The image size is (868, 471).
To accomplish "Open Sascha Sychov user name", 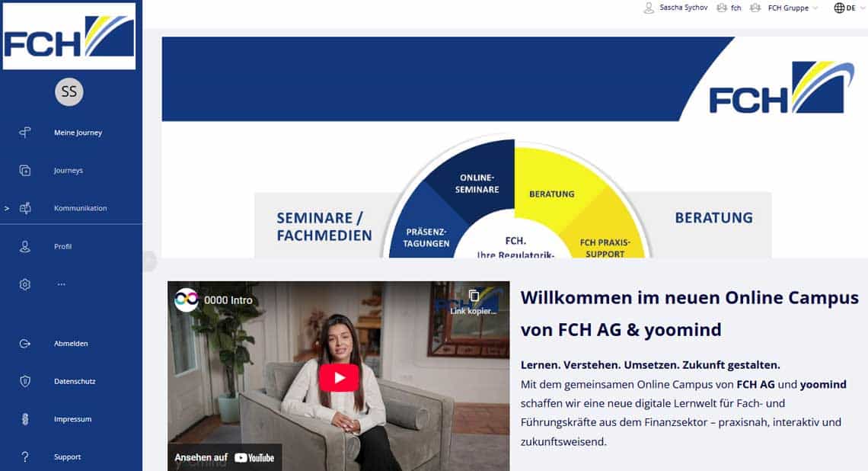I will 683,8.
